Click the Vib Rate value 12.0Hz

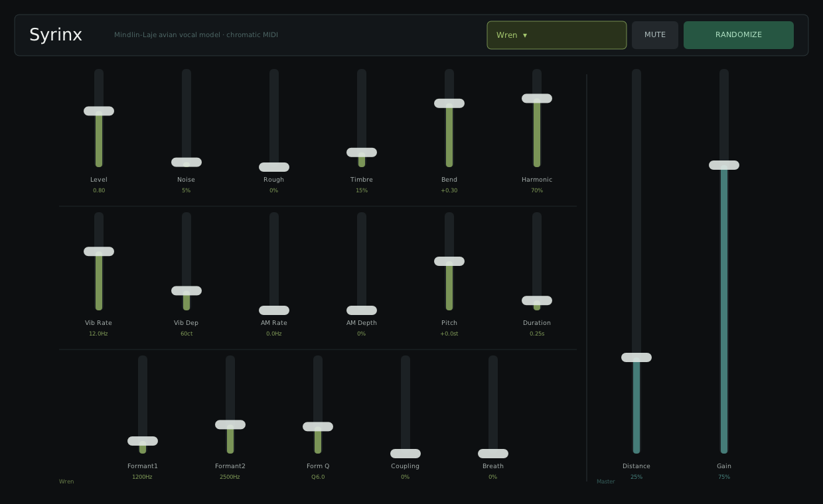click(x=98, y=334)
